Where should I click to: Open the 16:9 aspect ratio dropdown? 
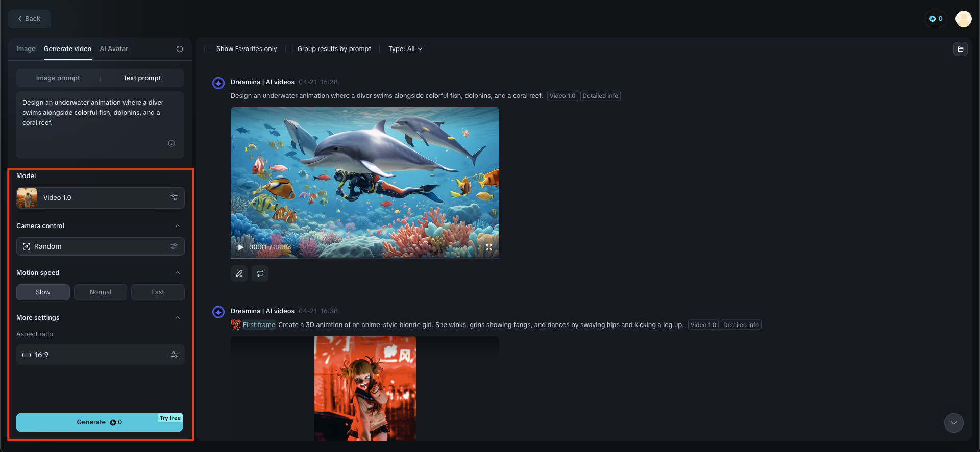point(101,355)
